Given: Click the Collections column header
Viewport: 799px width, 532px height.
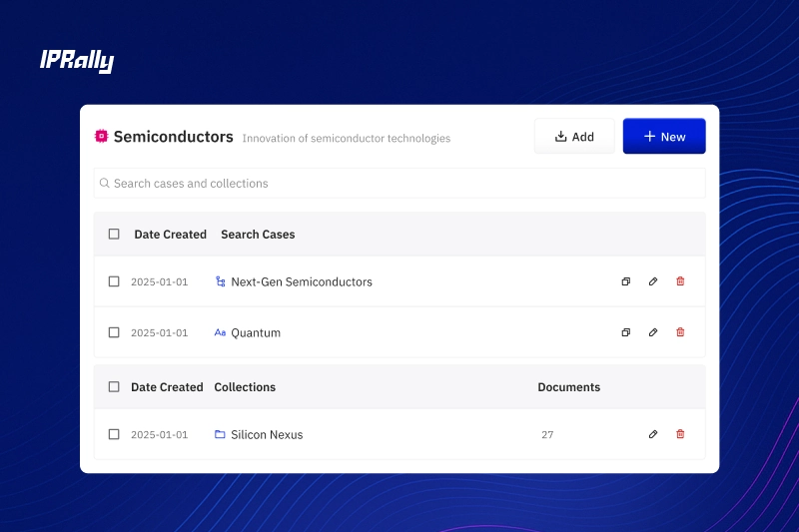Looking at the screenshot, I should click(x=245, y=387).
